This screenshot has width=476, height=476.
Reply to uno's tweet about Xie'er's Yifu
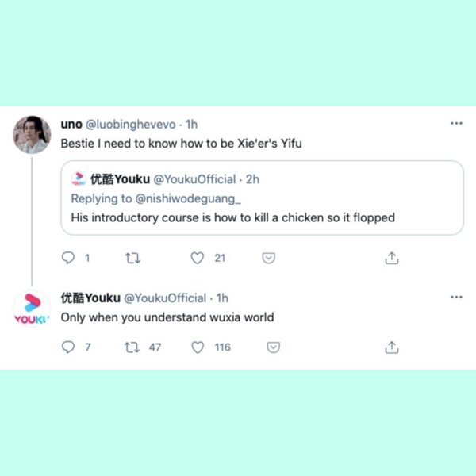pyautogui.click(x=68, y=258)
